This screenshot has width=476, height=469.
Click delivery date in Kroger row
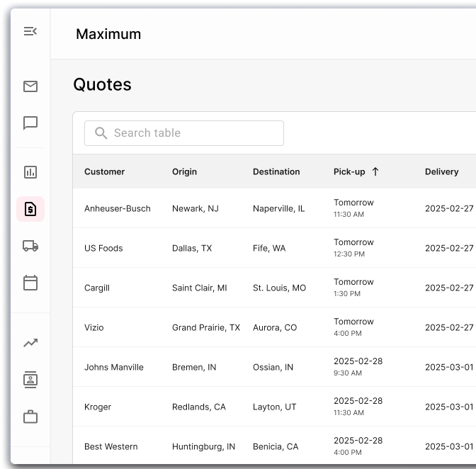449,407
